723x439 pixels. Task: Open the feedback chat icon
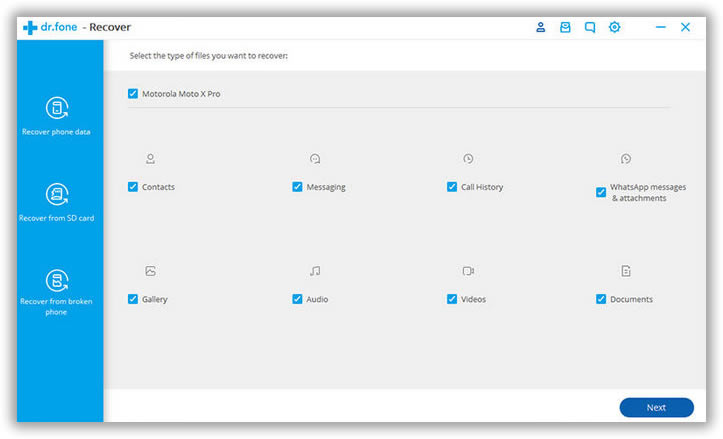[x=590, y=27]
